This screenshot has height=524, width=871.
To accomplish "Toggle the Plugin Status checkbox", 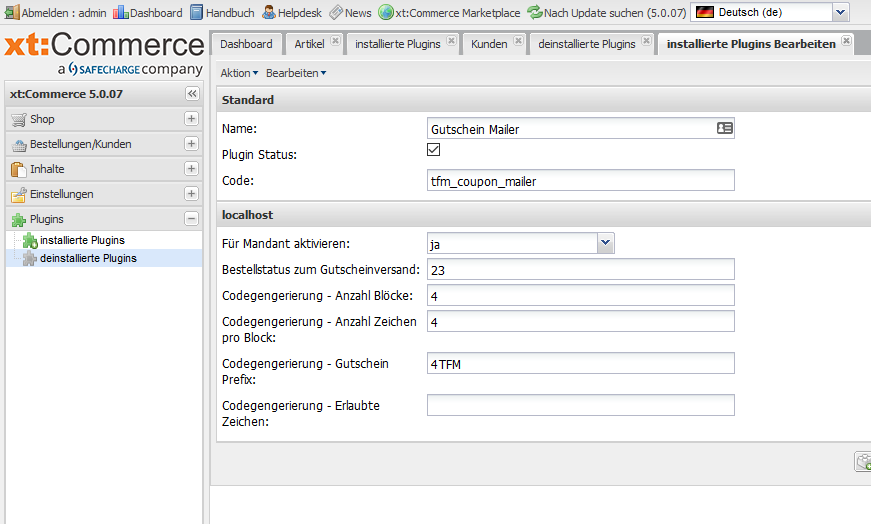I will [x=434, y=150].
